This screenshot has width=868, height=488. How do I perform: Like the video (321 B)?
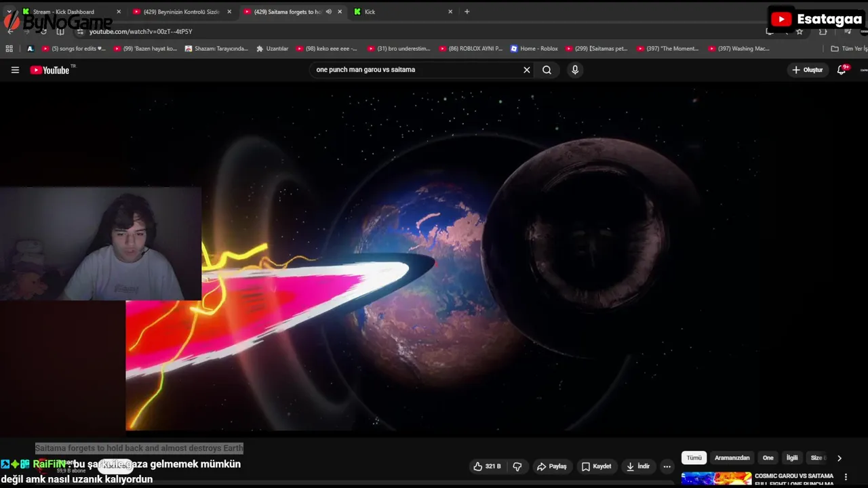[487, 466]
